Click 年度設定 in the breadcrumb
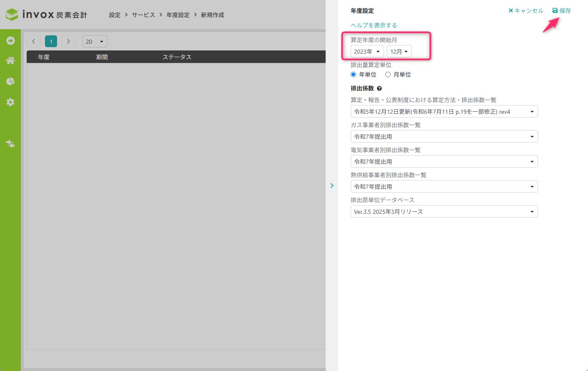Screen dimensions: 588x371 [x=178, y=15]
